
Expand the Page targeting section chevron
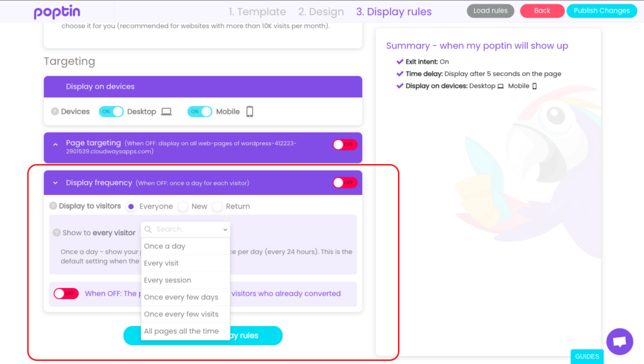[55, 144]
